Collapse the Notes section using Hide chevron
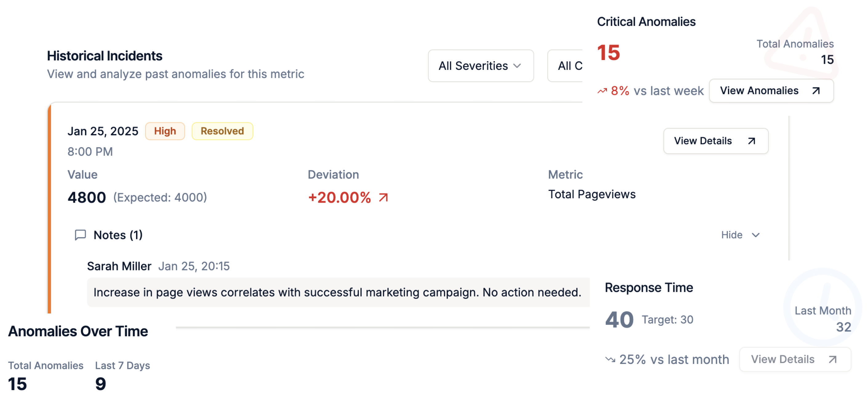Image resolution: width=868 pixels, height=404 pixels. 741,235
